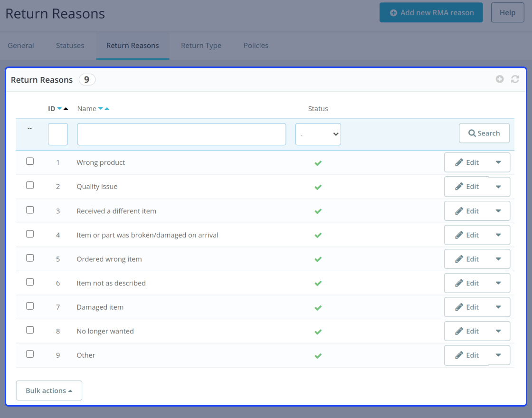Sort ID column ascending arrow
532x418 pixels.
click(66, 109)
